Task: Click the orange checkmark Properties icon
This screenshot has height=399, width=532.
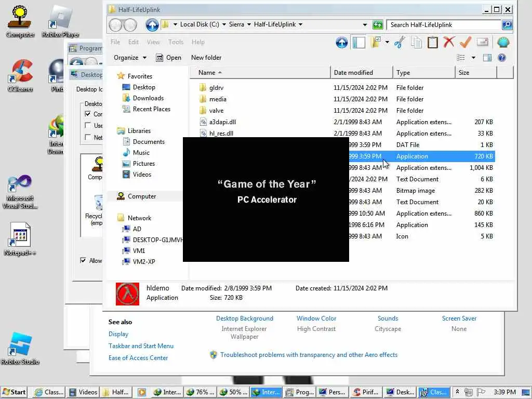Action: click(465, 43)
